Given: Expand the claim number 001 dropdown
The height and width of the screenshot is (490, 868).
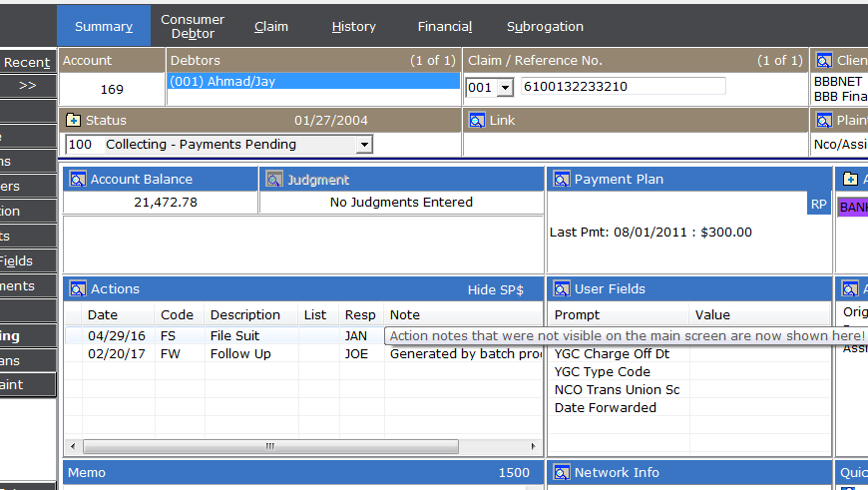Looking at the screenshot, I should [x=505, y=88].
